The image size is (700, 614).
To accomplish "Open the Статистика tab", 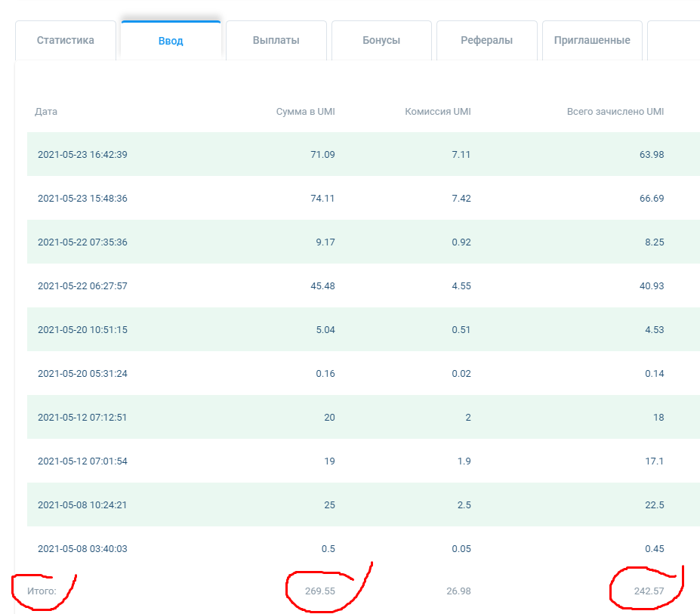I will [66, 40].
